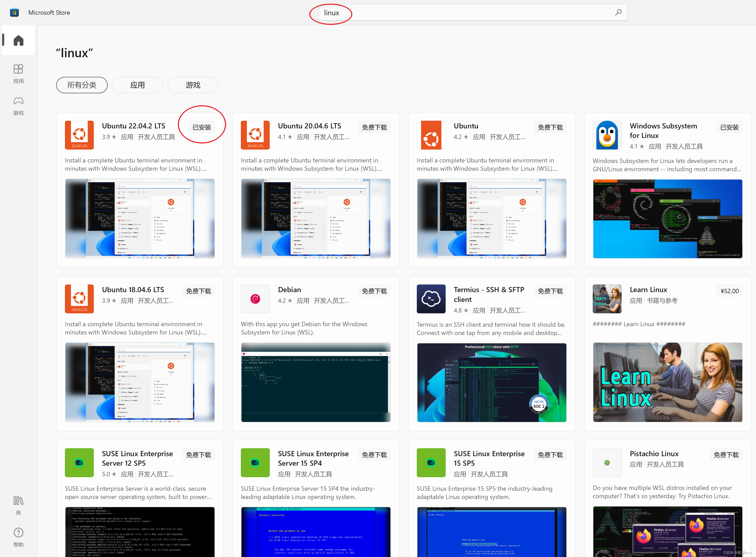The width and height of the screenshot is (756, 557).
Task: Click the plain Ubuntu app icon
Action: click(x=431, y=135)
